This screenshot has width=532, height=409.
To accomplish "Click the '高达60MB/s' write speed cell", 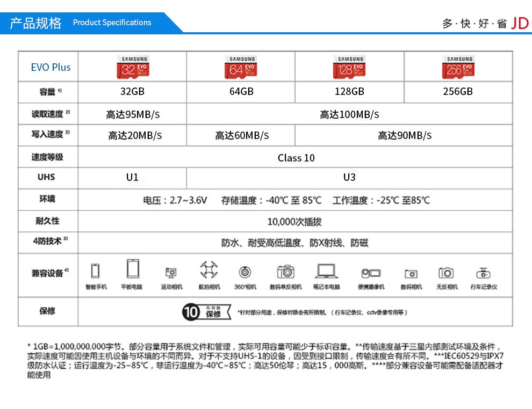I will pyautogui.click(x=242, y=136).
